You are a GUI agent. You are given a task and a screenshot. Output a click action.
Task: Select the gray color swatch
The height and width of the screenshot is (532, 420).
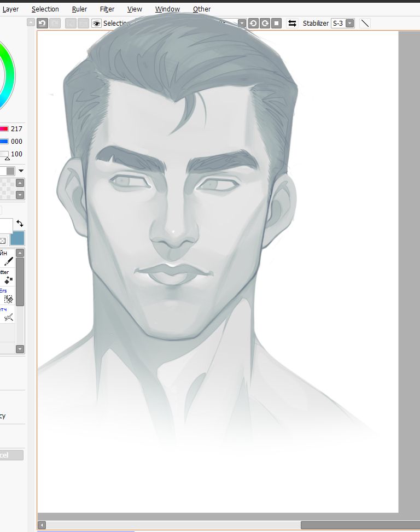(10, 171)
